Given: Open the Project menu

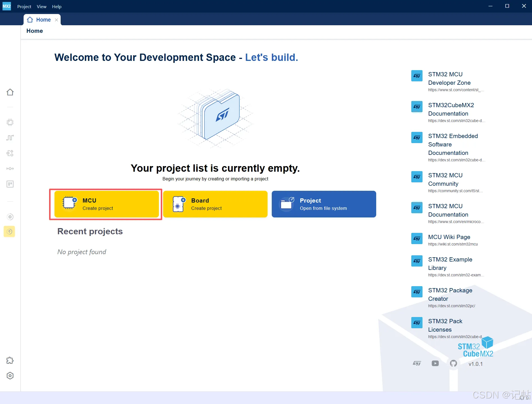Looking at the screenshot, I should (24, 6).
